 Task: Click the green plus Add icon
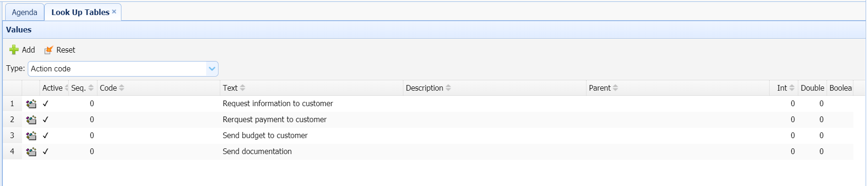14,50
